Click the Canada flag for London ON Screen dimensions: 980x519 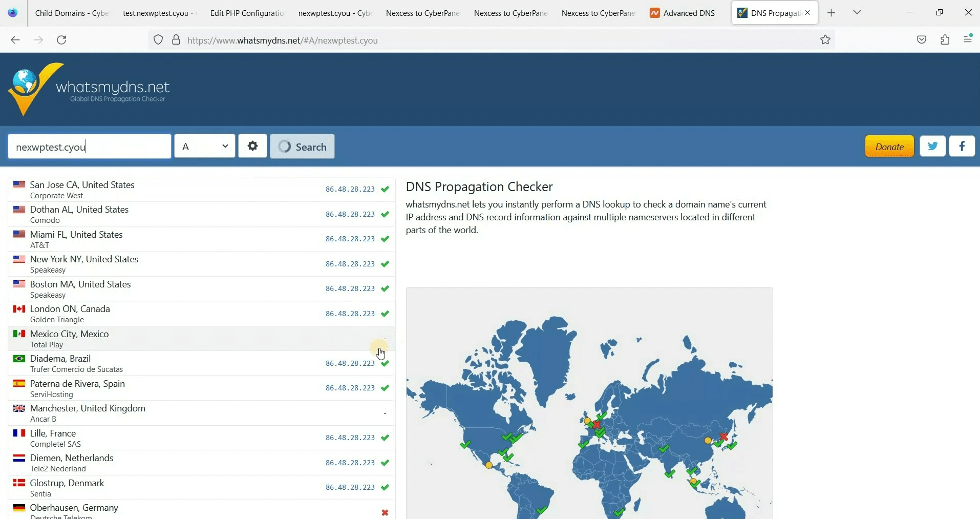(x=19, y=308)
